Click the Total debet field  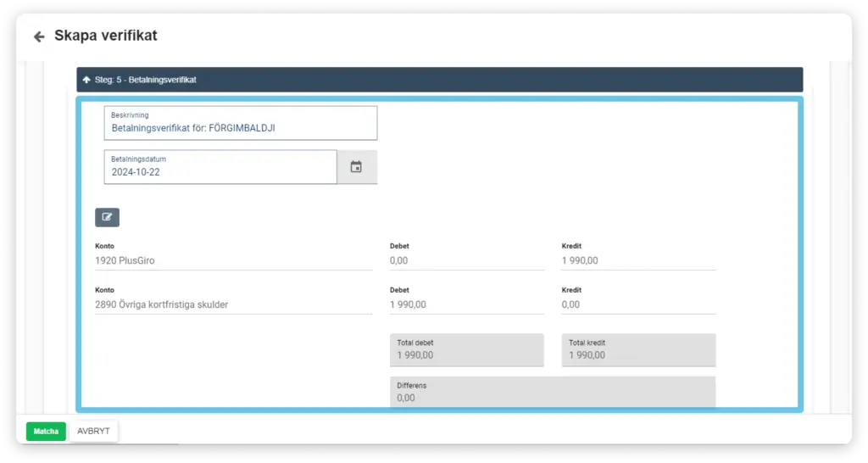click(x=467, y=349)
